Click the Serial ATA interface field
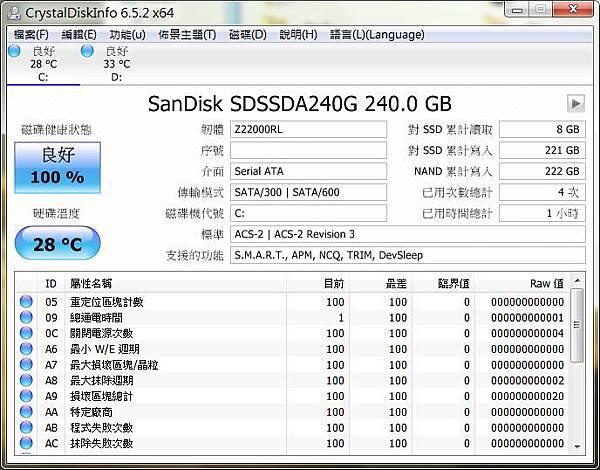This screenshot has height=470, width=600. coord(308,171)
